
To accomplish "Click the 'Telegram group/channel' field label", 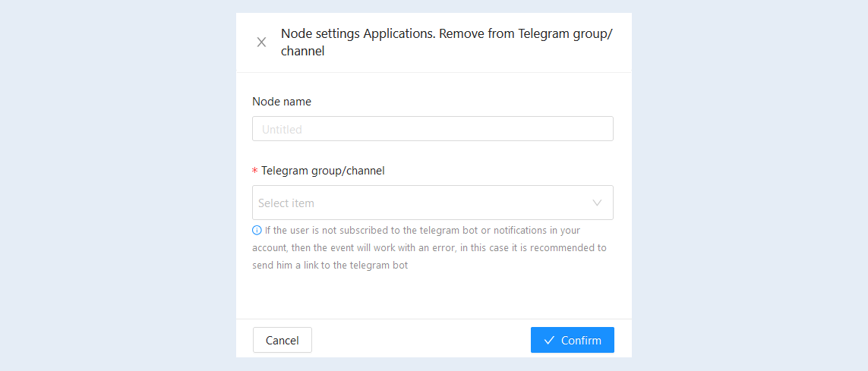I will point(323,171).
